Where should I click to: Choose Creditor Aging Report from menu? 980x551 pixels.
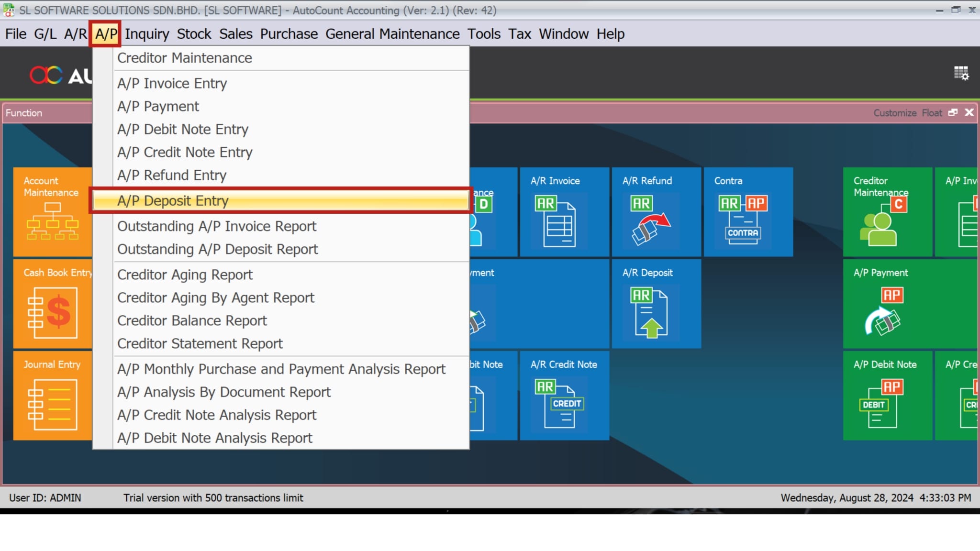coord(185,275)
